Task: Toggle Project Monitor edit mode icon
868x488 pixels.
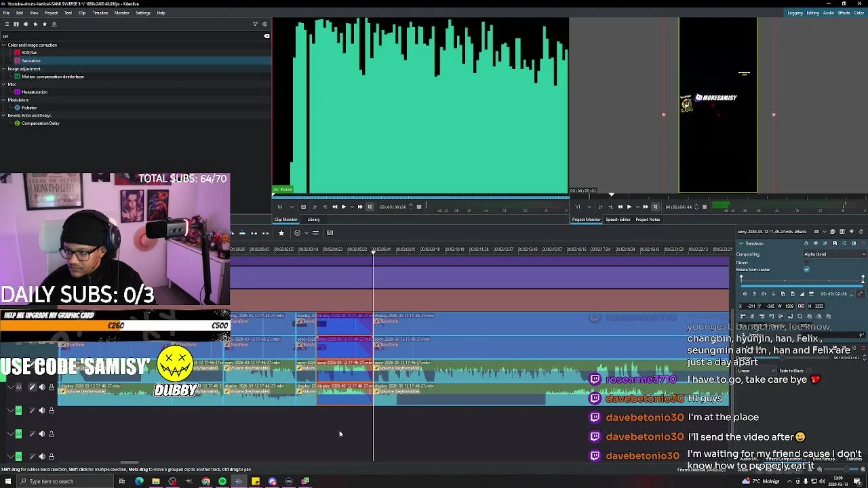Action: [x=656, y=207]
